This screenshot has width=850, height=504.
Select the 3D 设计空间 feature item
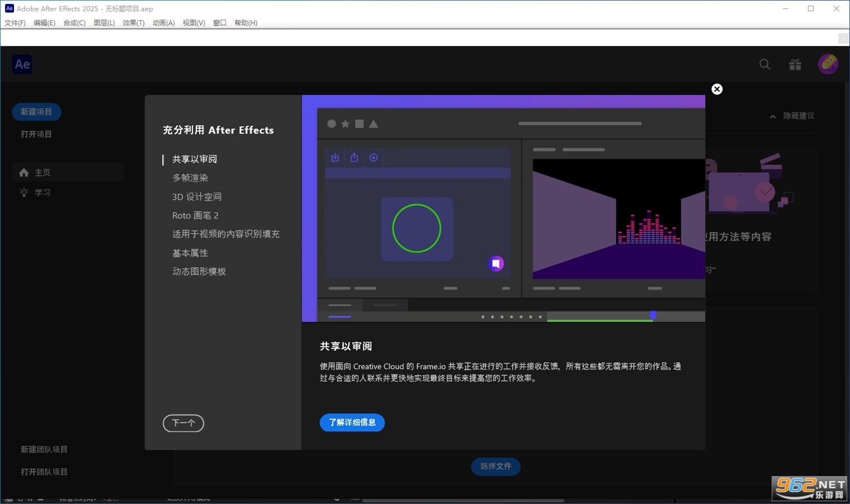click(197, 197)
